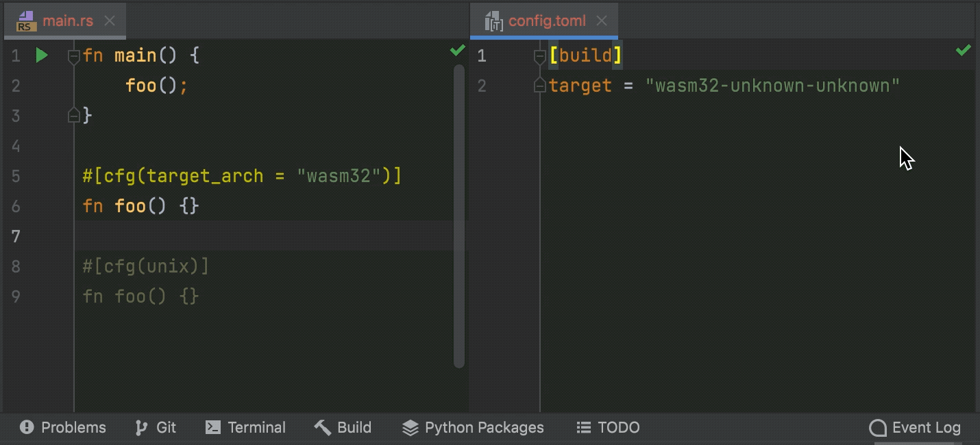
Task: Run the program via green play gutter icon
Action: [41, 55]
